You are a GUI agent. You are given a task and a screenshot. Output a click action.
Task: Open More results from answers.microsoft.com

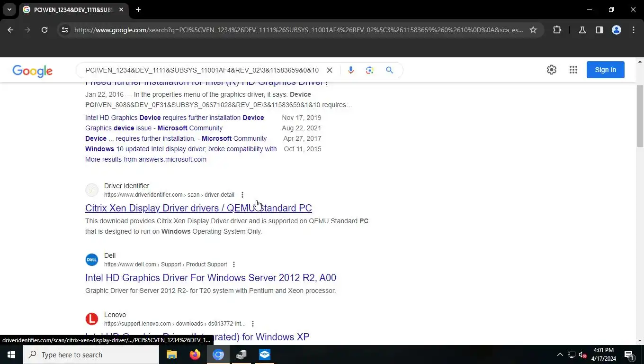tap(146, 159)
